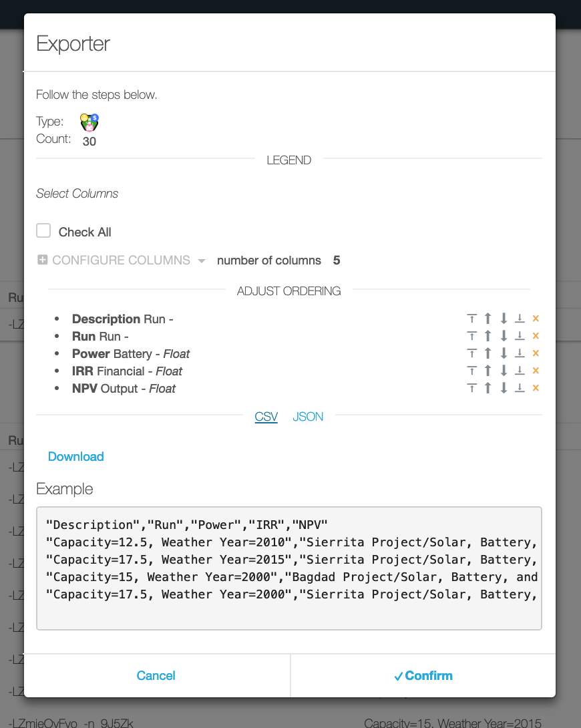Click inside the Example preview box
This screenshot has height=728, width=581.
pyautogui.click(x=289, y=568)
